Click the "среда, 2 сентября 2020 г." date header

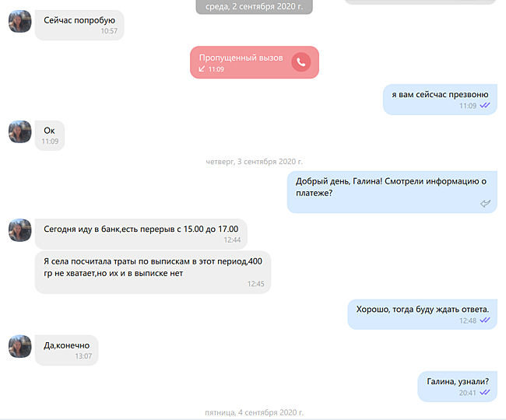click(x=255, y=7)
